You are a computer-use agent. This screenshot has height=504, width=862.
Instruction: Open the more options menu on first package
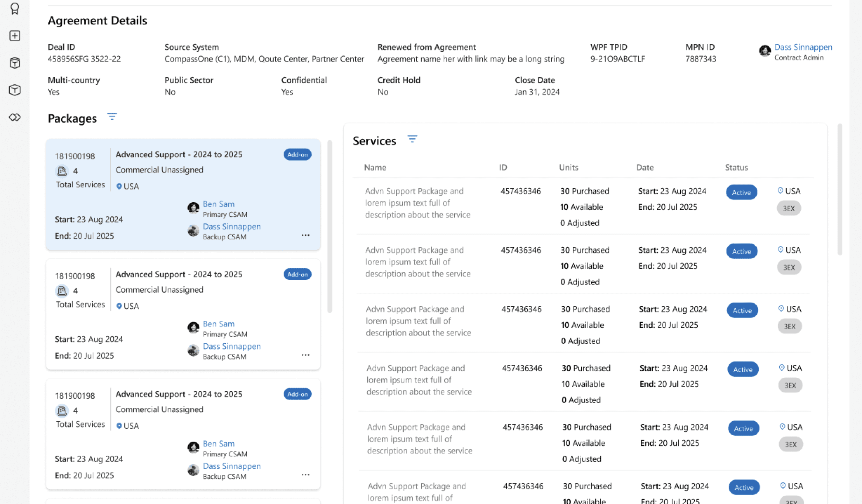pyautogui.click(x=306, y=235)
